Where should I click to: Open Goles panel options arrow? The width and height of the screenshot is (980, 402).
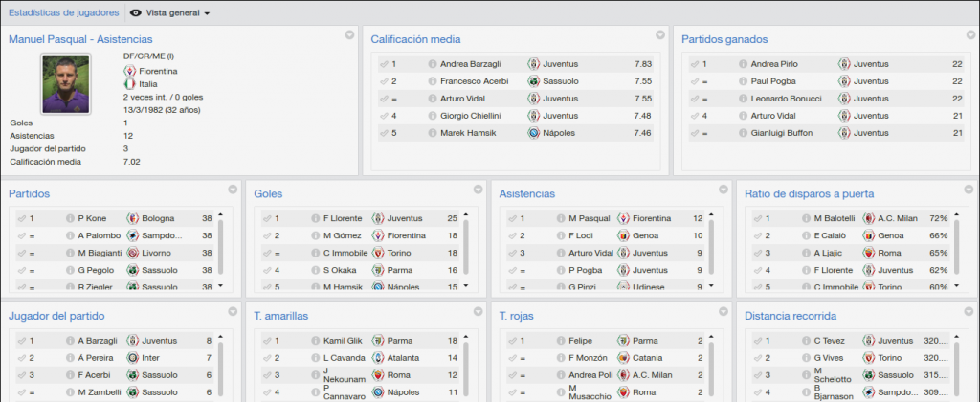(x=479, y=190)
